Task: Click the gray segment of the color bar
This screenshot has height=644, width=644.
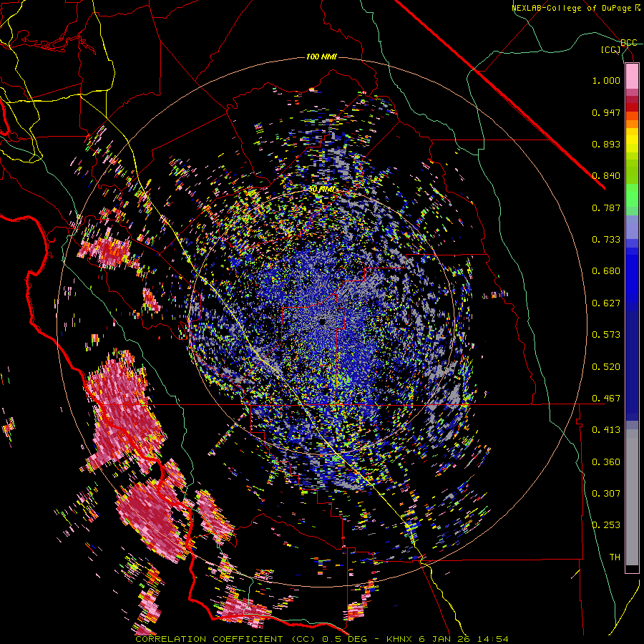Action: [632, 497]
